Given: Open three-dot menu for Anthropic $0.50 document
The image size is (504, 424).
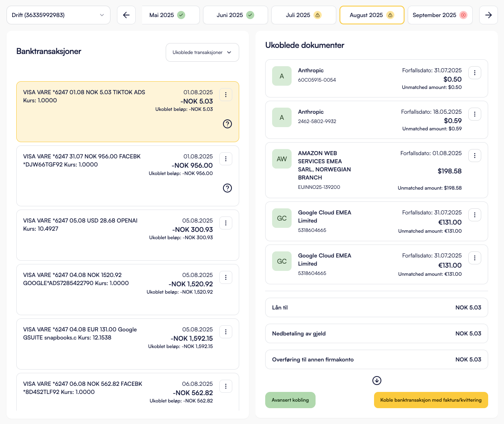Looking at the screenshot, I should 475,73.
